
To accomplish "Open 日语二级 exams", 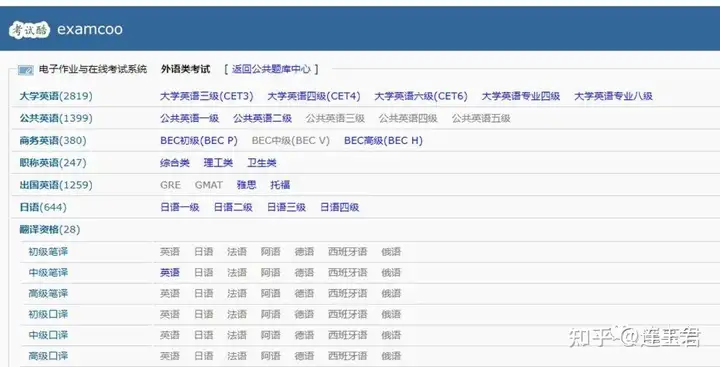I will coord(233,207).
